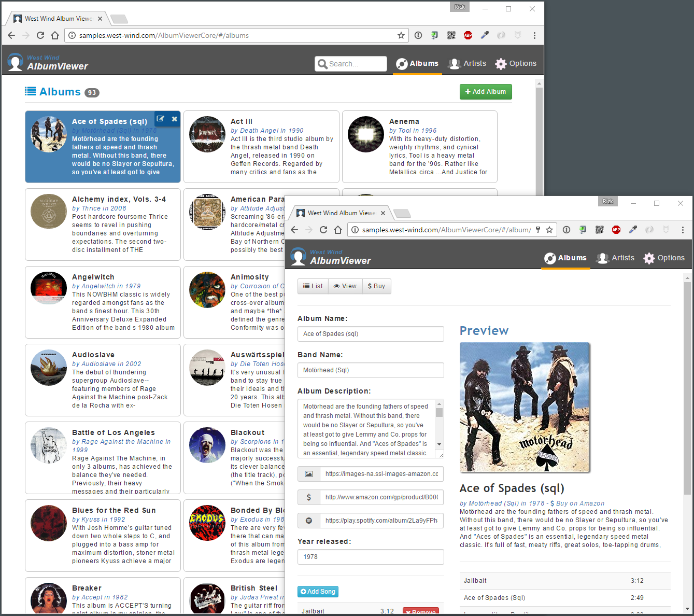The width and height of the screenshot is (694, 616).
Task: Click the back window address bar
Action: tap(236, 35)
